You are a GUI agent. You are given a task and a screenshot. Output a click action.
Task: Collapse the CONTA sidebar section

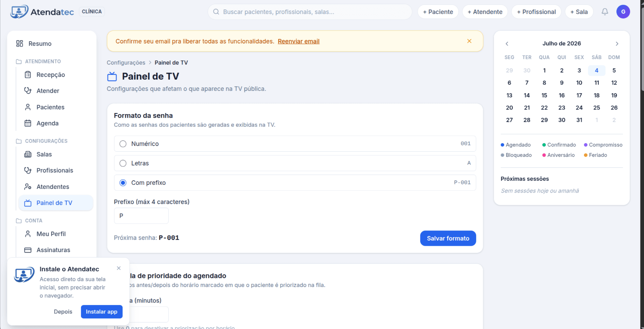pos(29,221)
